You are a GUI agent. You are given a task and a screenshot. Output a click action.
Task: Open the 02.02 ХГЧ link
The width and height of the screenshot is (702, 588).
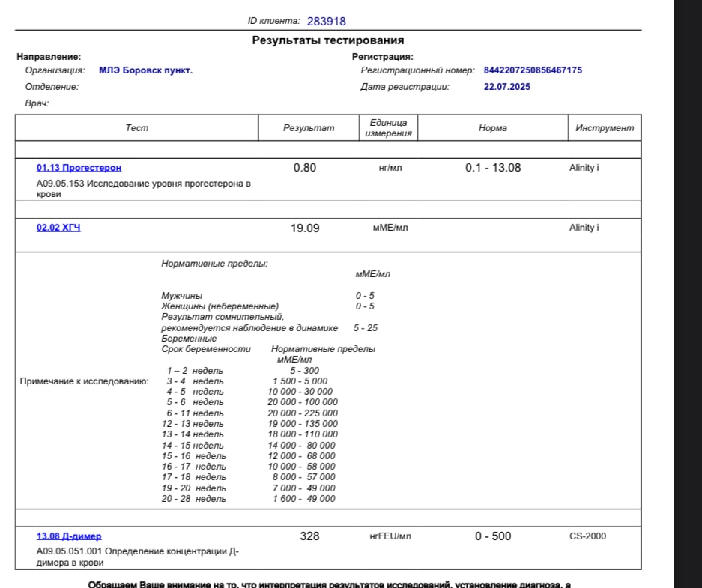click(x=58, y=228)
